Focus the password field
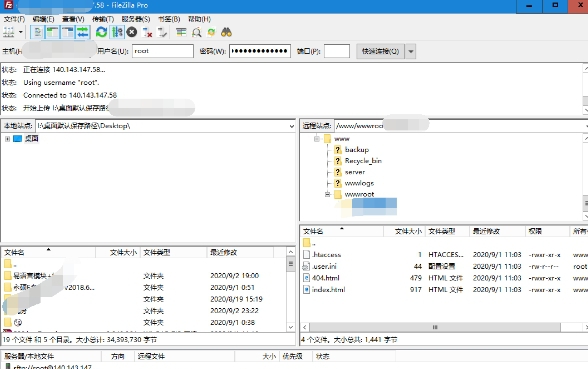The height and width of the screenshot is (369, 588). tap(260, 51)
